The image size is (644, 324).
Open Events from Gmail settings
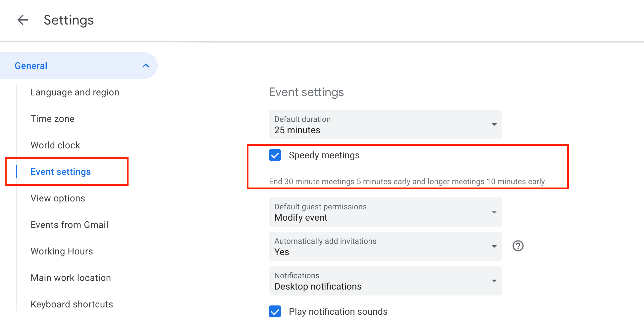[69, 225]
